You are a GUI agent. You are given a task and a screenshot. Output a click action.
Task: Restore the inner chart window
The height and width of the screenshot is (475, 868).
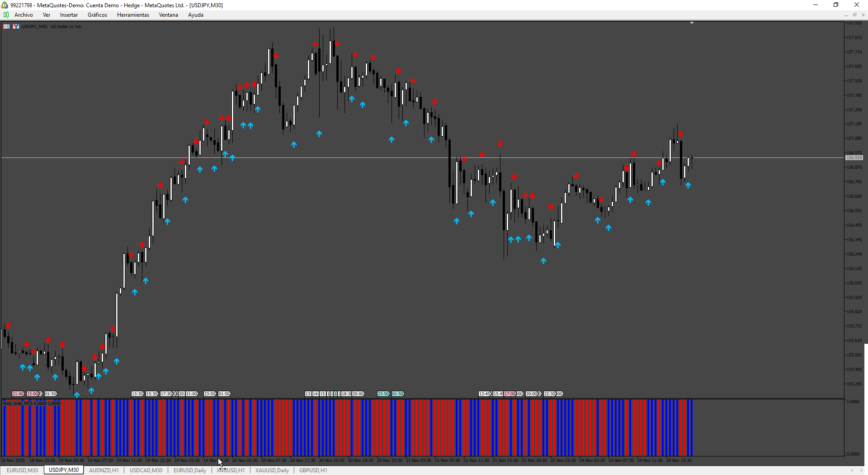click(x=854, y=15)
